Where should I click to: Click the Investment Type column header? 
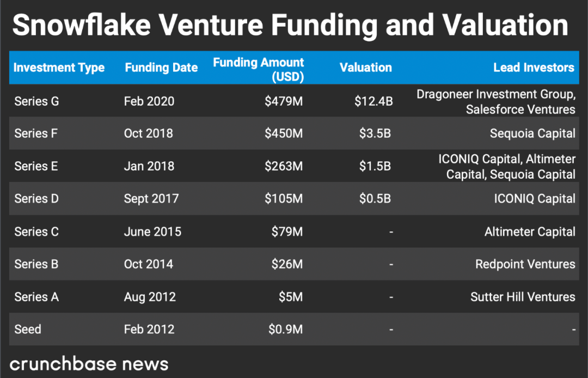coord(59,68)
